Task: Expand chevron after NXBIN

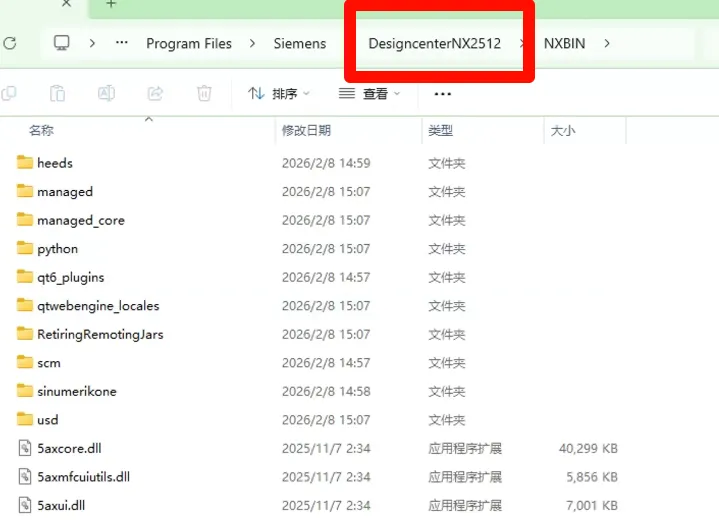Action: tap(607, 44)
